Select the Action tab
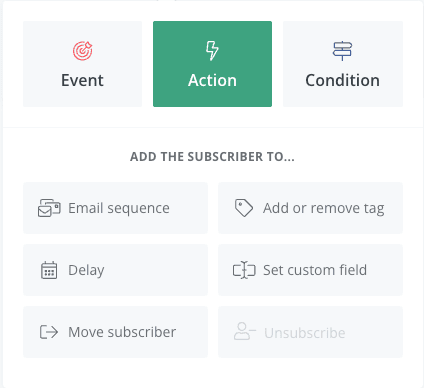This screenshot has width=424, height=388. (212, 64)
